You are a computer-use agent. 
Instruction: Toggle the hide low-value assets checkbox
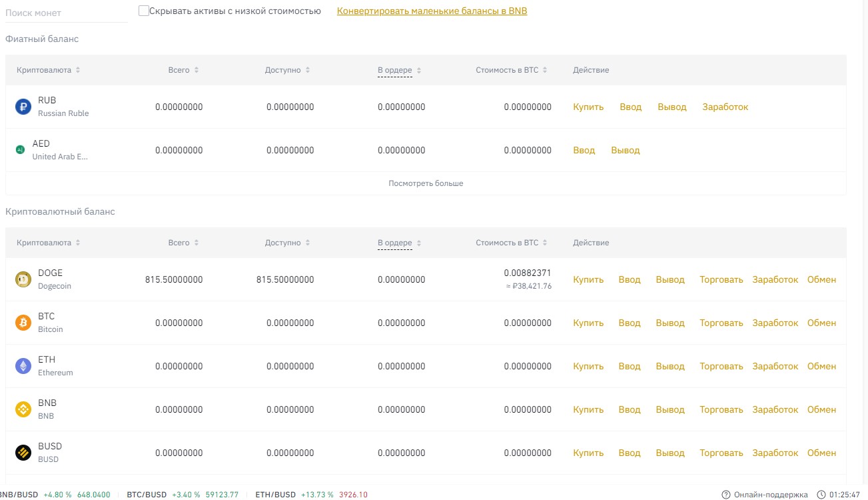pyautogui.click(x=144, y=11)
